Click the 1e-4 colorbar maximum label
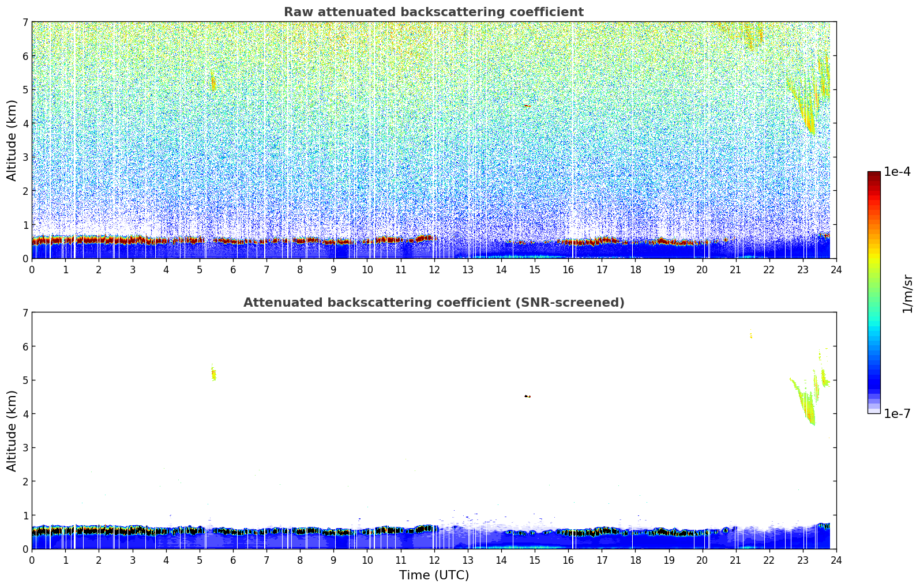This screenshot has width=920, height=588. click(x=897, y=172)
